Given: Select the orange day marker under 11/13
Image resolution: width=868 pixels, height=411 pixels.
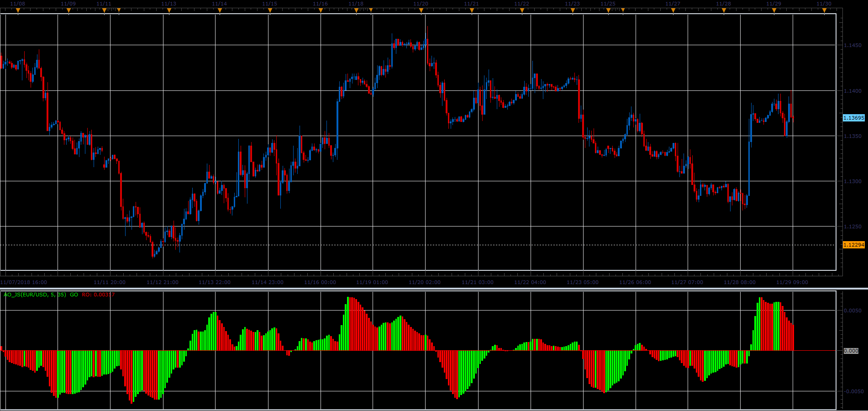Looking at the screenshot, I should [169, 10].
